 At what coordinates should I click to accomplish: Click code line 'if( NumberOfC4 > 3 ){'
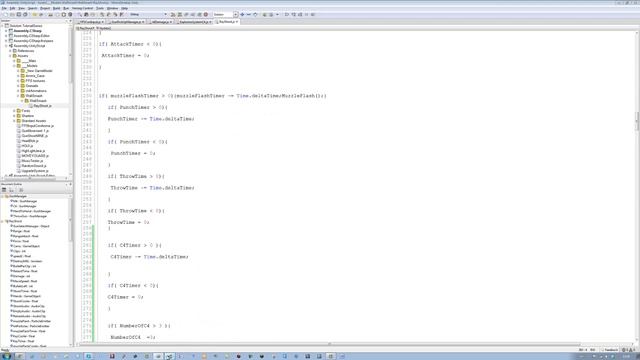[139, 326]
